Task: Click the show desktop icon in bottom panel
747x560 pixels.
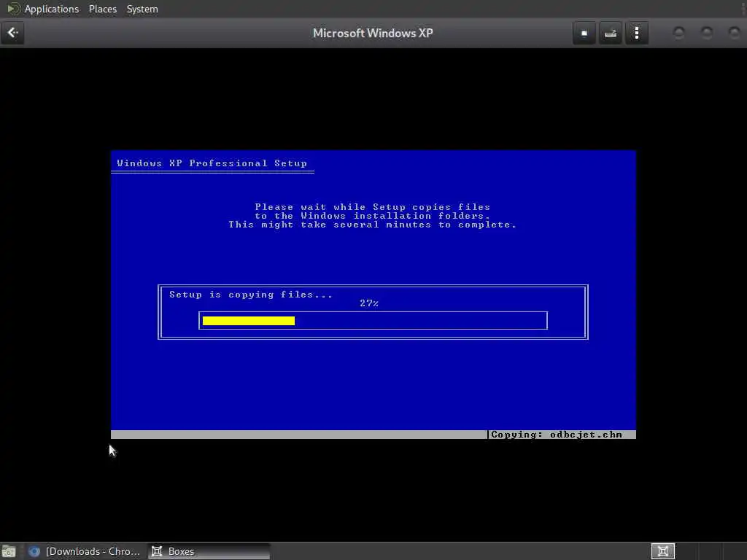Action: (x=9, y=551)
